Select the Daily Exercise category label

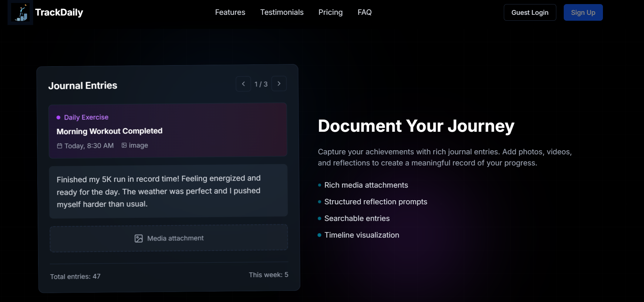click(x=86, y=117)
